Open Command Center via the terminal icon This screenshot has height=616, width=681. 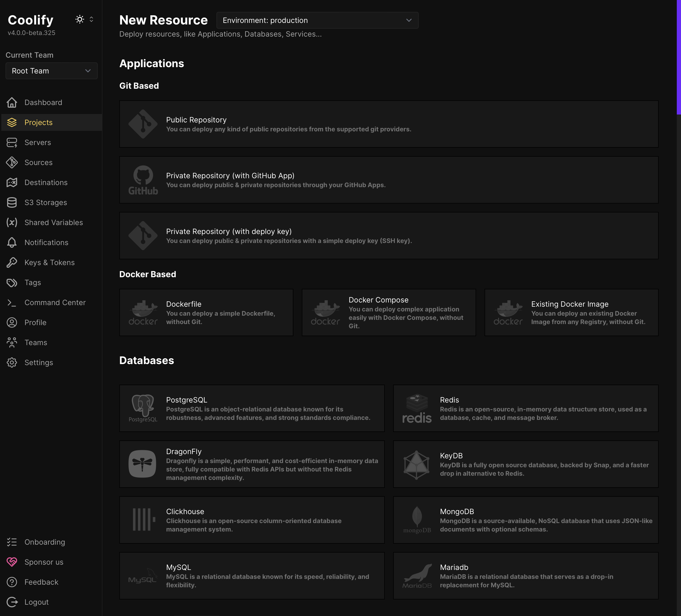[12, 302]
